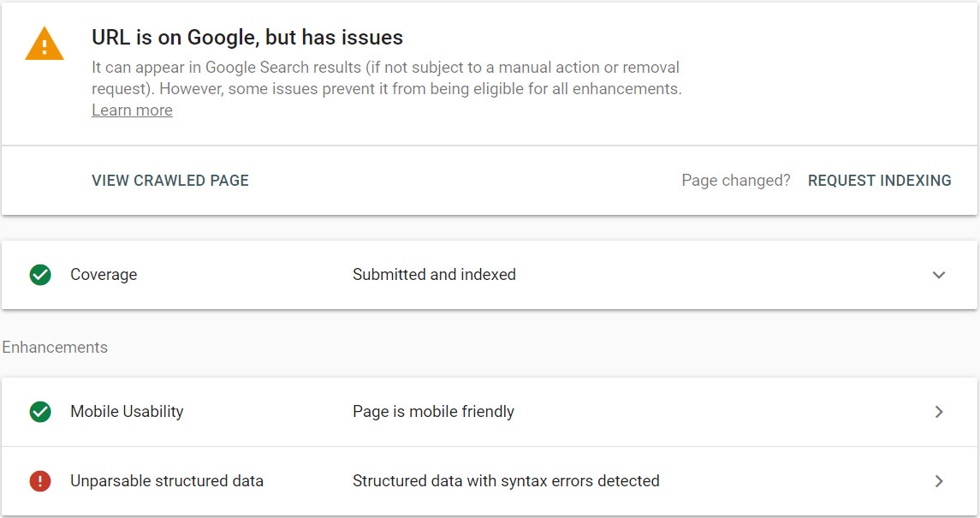980x518 pixels.
Task: Expand the Coverage section with its down chevron
Action: pos(939,274)
